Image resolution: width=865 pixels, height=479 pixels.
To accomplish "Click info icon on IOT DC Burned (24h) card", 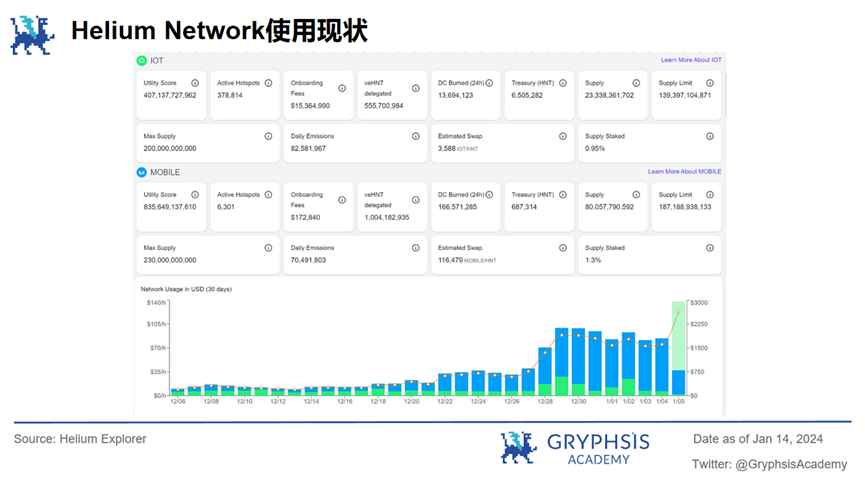I will click(489, 83).
